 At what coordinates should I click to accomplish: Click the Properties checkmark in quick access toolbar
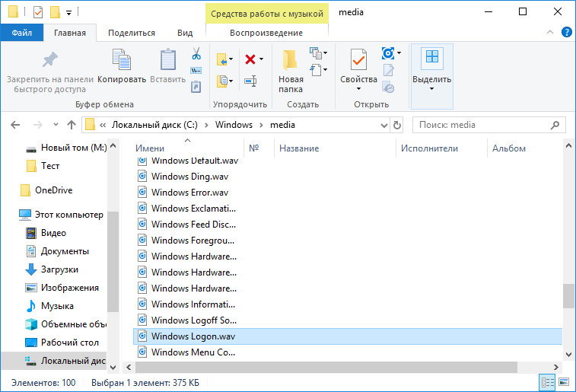(38, 12)
